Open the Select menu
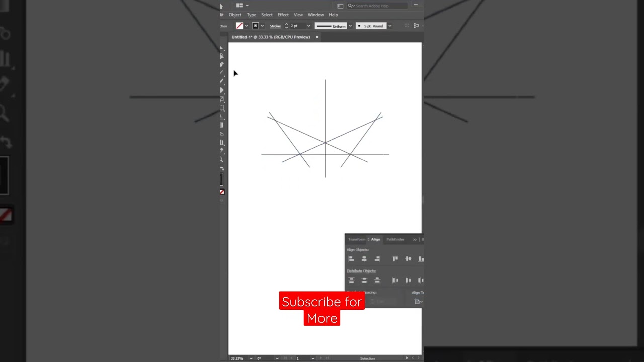The height and width of the screenshot is (362, 644). point(267,15)
